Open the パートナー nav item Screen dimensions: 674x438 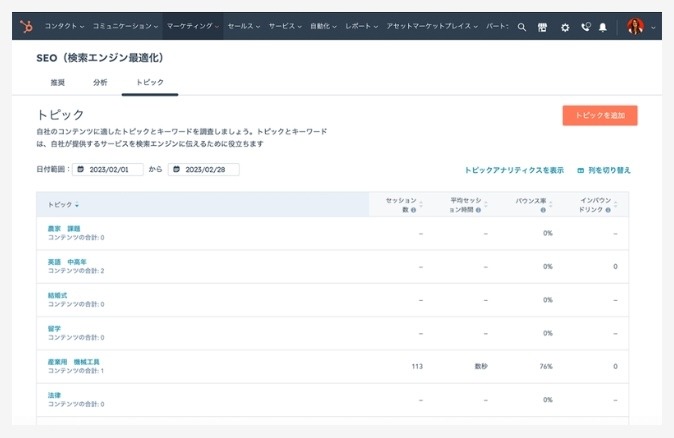click(497, 26)
